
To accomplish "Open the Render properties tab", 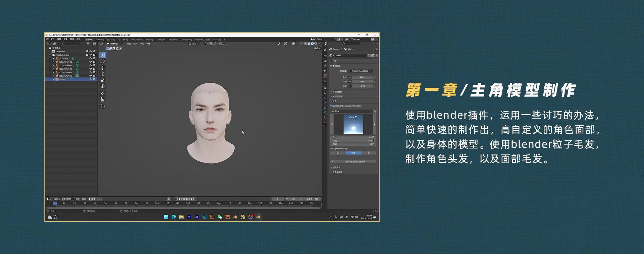I will pyautogui.click(x=325, y=56).
